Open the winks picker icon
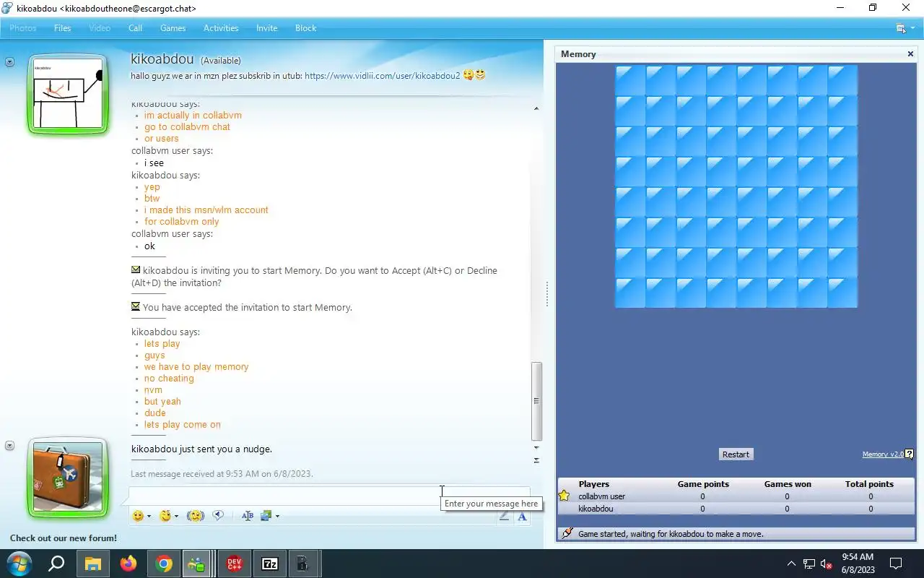 coord(165,516)
